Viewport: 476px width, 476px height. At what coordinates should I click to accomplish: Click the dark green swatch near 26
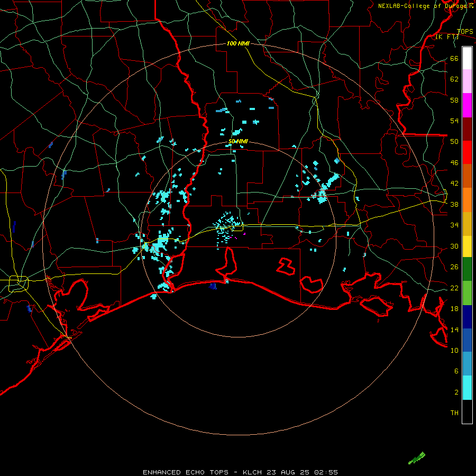[x=467, y=269]
